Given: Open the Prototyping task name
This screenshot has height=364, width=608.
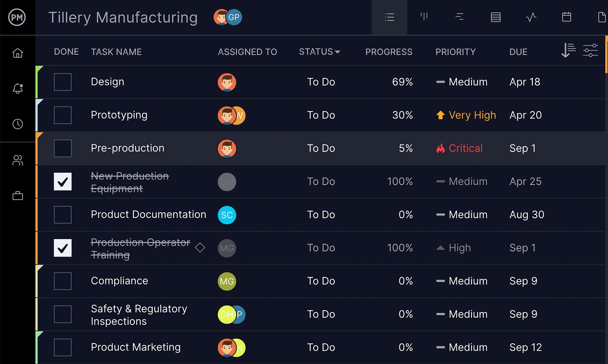Looking at the screenshot, I should (x=119, y=115).
